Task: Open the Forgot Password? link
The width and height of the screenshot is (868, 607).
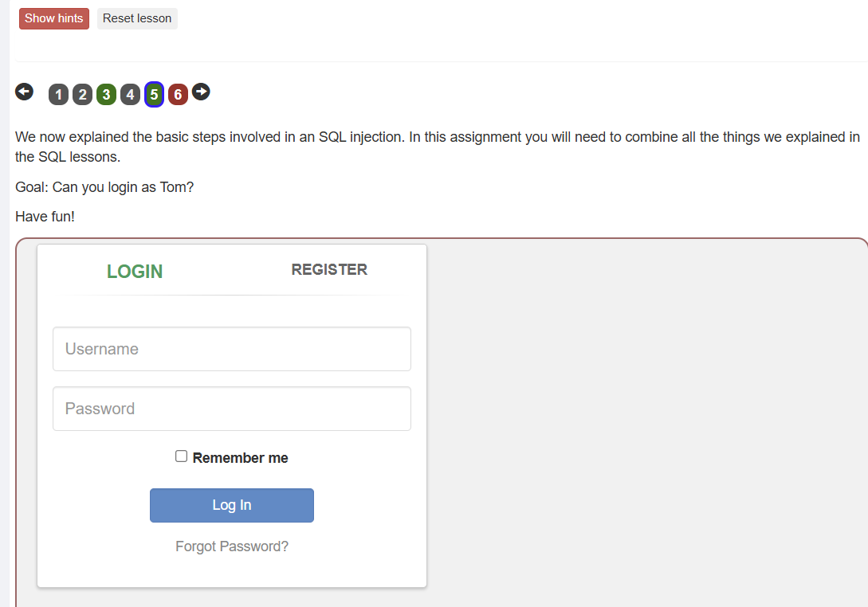Action: (232, 546)
